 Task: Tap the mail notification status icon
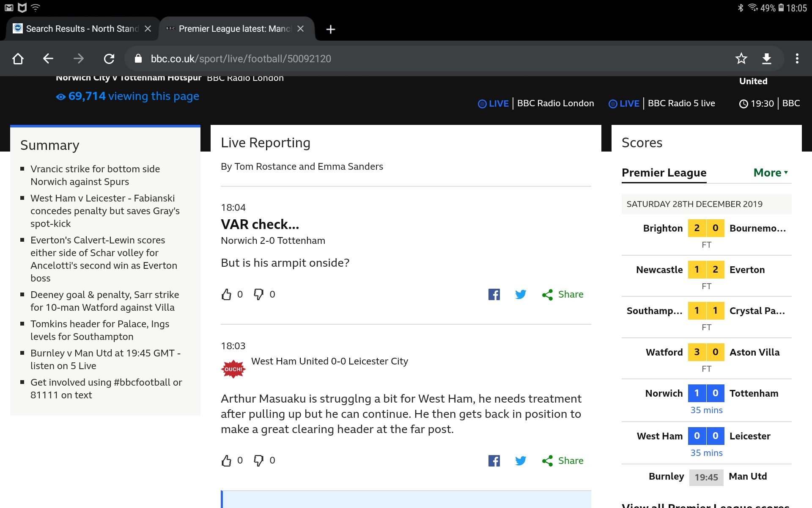pos(9,8)
